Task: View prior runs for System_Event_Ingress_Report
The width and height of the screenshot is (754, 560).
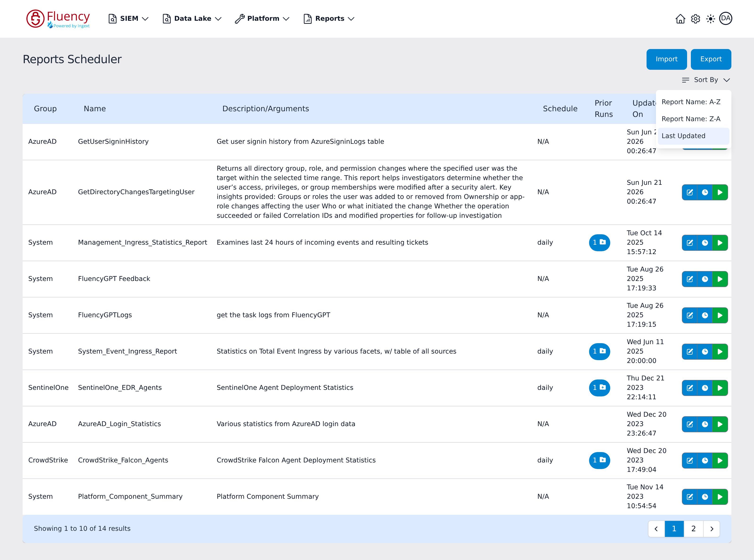Action: (599, 351)
